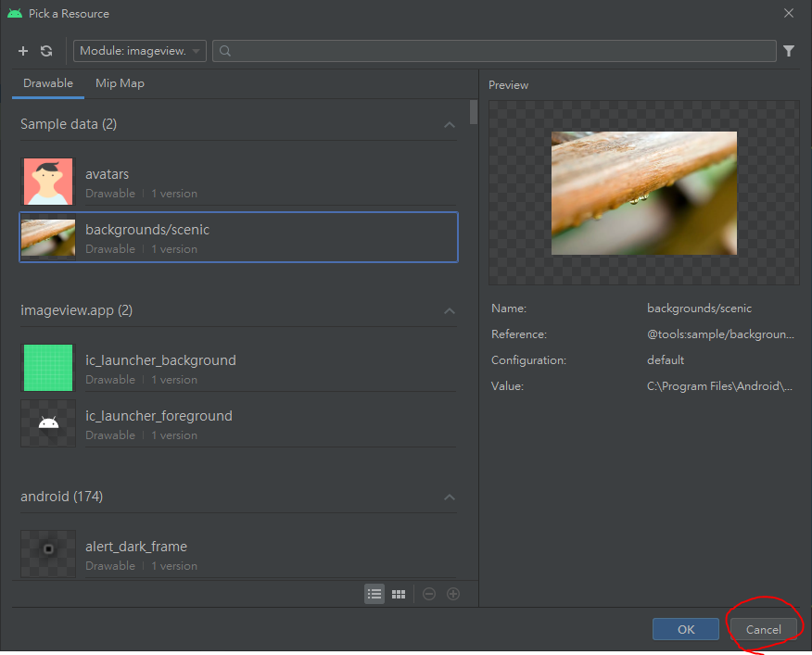This screenshot has width=812, height=655.
Task: Select the Drawable tab
Action: point(48,83)
